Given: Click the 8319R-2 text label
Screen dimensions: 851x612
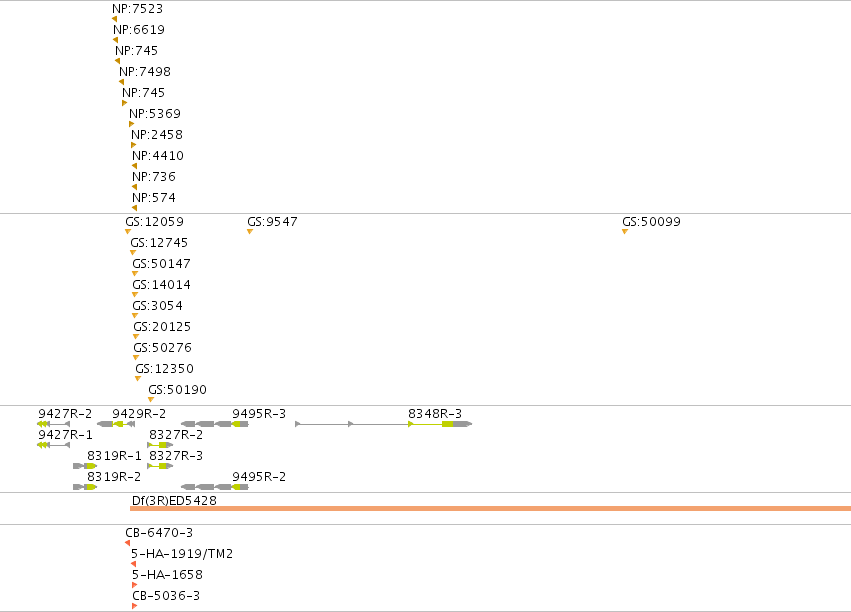Looking at the screenshot, I should coord(114,476).
